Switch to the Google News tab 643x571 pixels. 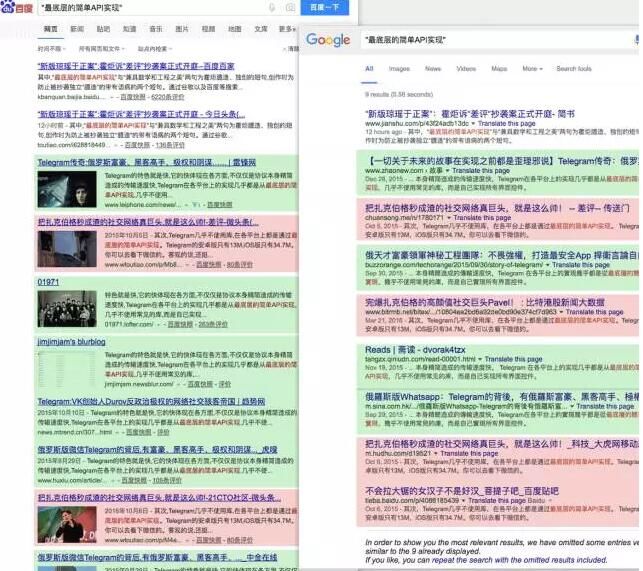433,69
